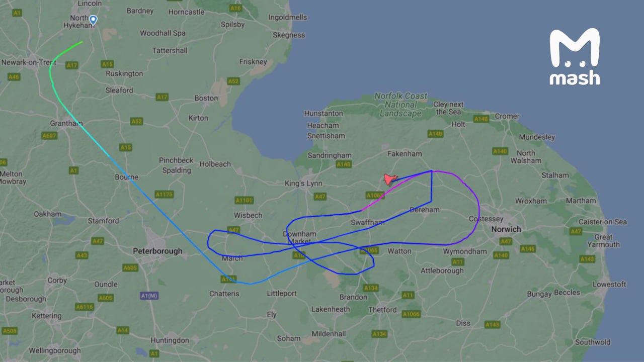This screenshot has width=644, height=362.
Task: Select the King's Lynn town label
Action: [303, 184]
